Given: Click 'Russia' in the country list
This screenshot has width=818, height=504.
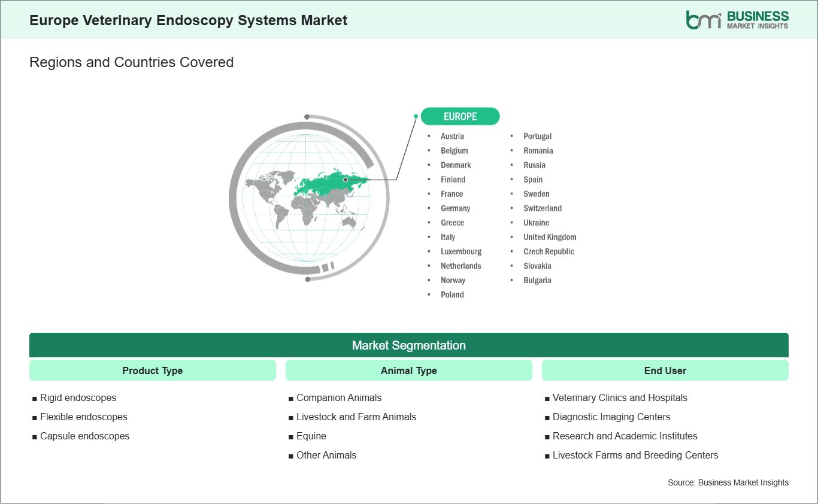Looking at the screenshot, I should coord(534,165).
